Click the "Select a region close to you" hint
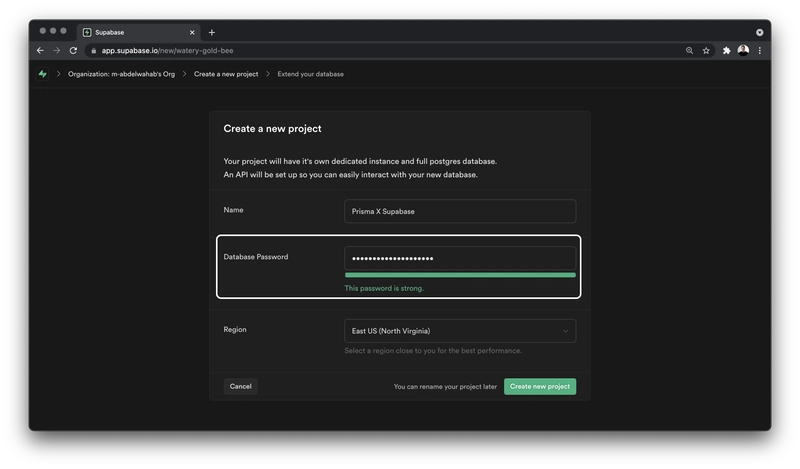Image resolution: width=800 pixels, height=469 pixels. tap(433, 351)
